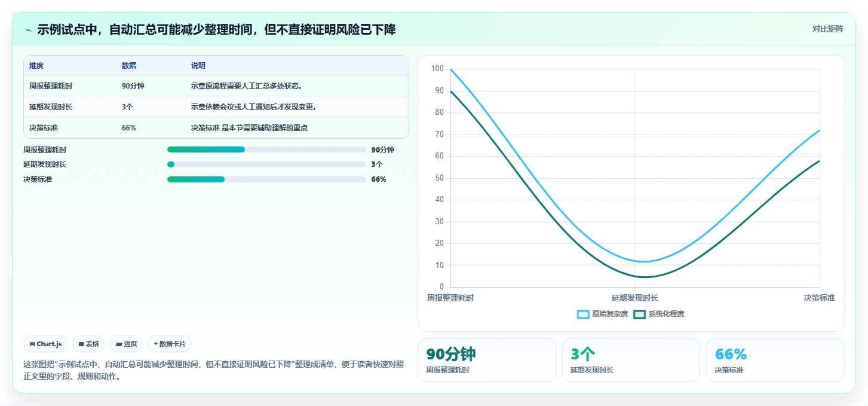Image resolution: width=868 pixels, height=406 pixels.
Task: Toggle the 系统化程度 legend item
Action: coord(659,314)
